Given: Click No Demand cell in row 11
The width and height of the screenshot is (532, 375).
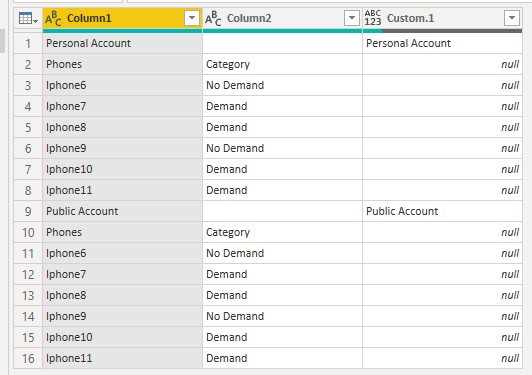Looking at the screenshot, I should tap(282, 254).
